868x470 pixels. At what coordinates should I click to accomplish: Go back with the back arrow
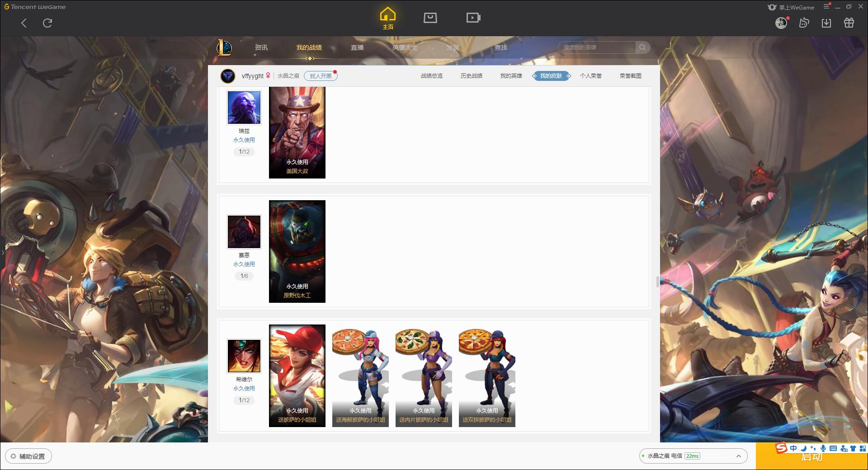(24, 23)
